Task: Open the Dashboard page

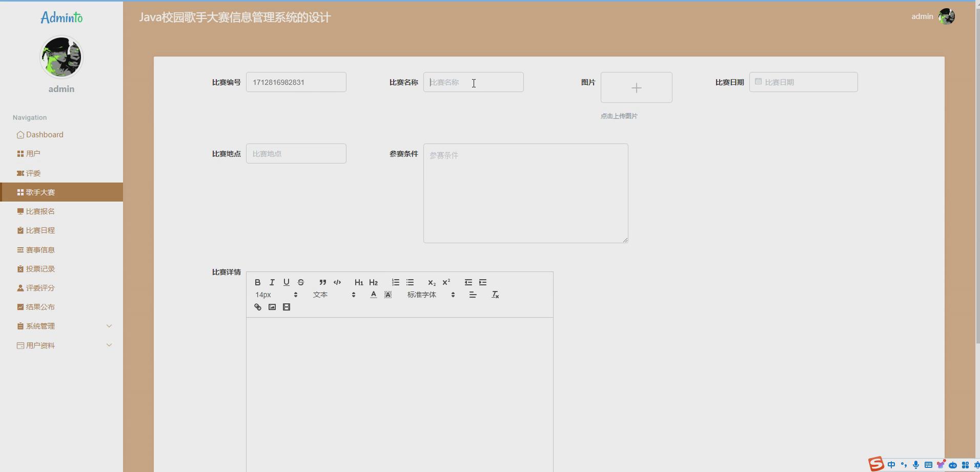Action: pyautogui.click(x=62, y=134)
